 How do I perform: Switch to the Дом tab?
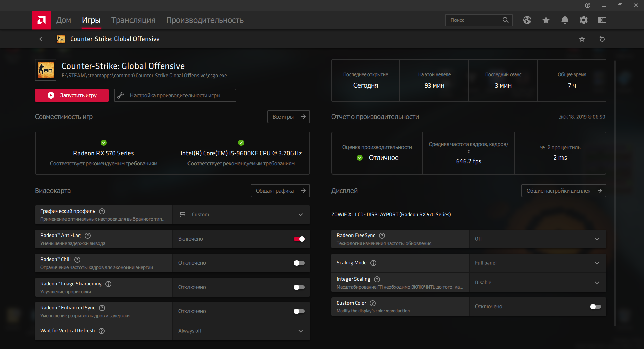(64, 20)
